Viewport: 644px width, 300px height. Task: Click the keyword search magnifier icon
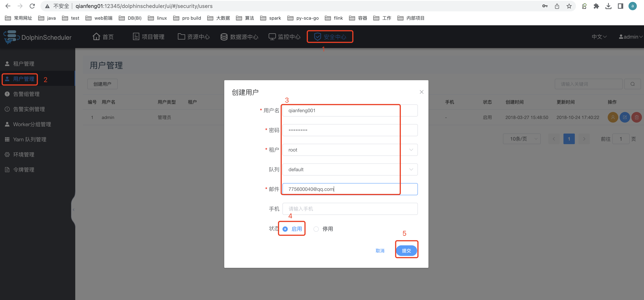coord(632,84)
